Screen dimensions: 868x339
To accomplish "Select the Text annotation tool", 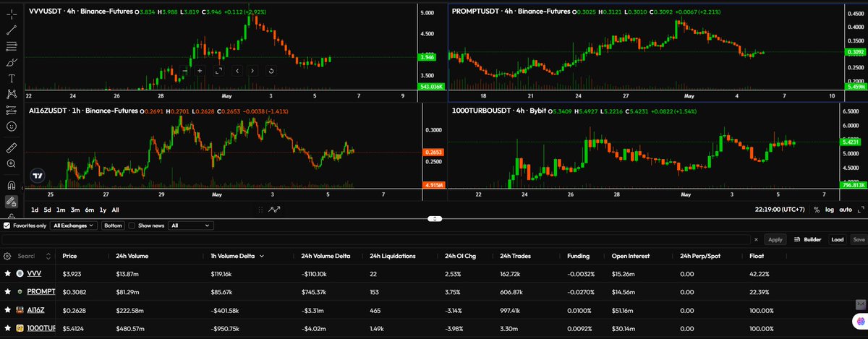I will (12, 78).
